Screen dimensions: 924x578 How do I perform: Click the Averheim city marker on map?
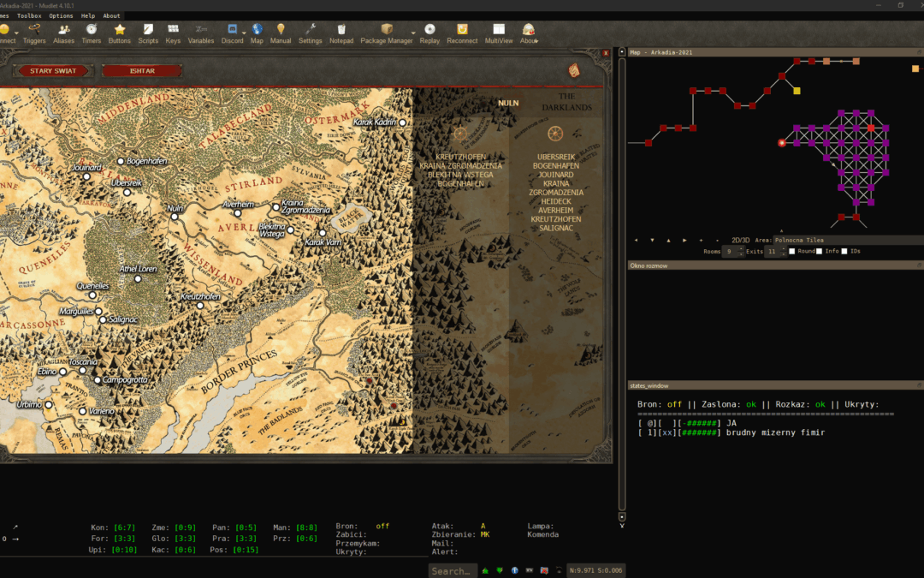238,213
